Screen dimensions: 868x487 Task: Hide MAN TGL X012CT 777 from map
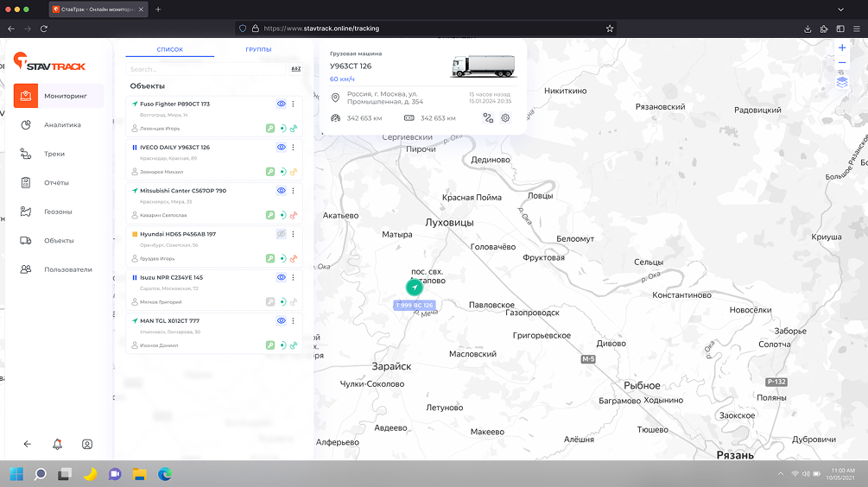tap(281, 320)
